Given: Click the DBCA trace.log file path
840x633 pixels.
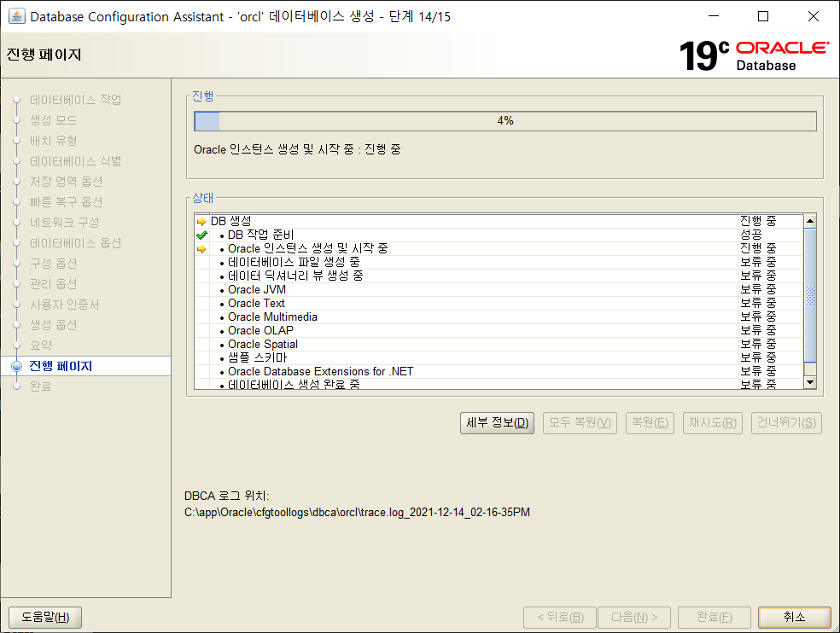Looking at the screenshot, I should point(358,513).
